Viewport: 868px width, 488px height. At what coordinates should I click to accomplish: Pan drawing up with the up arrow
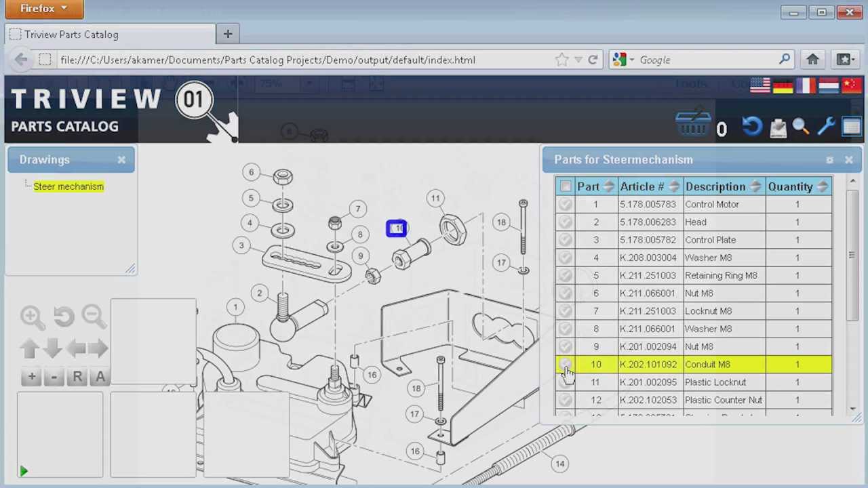point(29,348)
